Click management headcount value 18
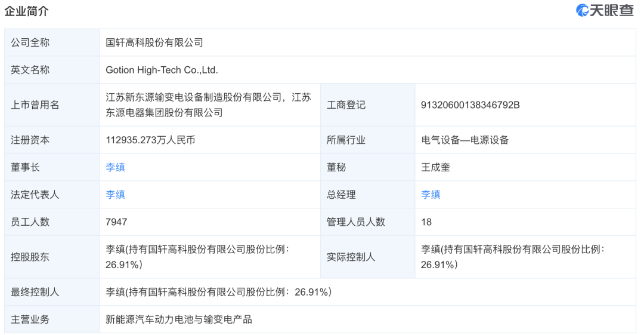The height and width of the screenshot is (335, 644). click(426, 222)
